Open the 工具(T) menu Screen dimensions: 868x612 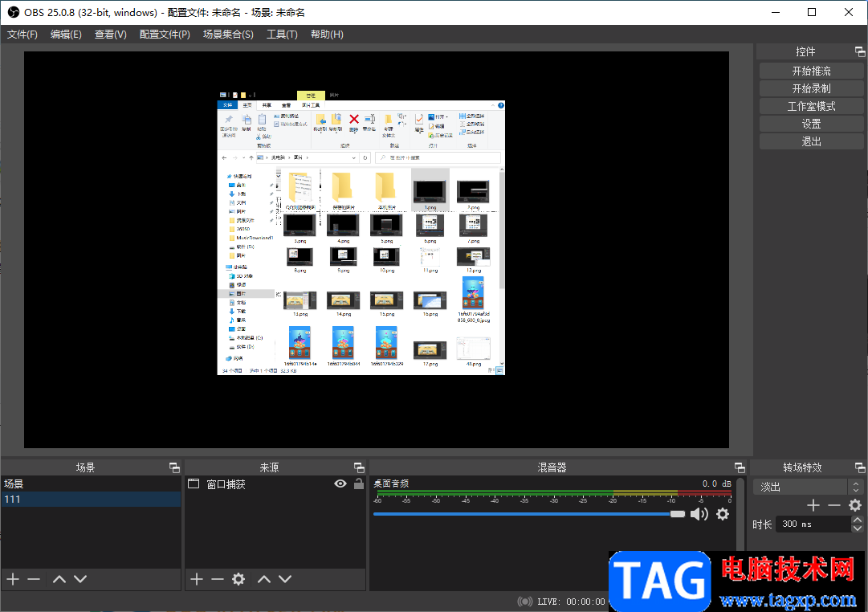click(x=282, y=35)
